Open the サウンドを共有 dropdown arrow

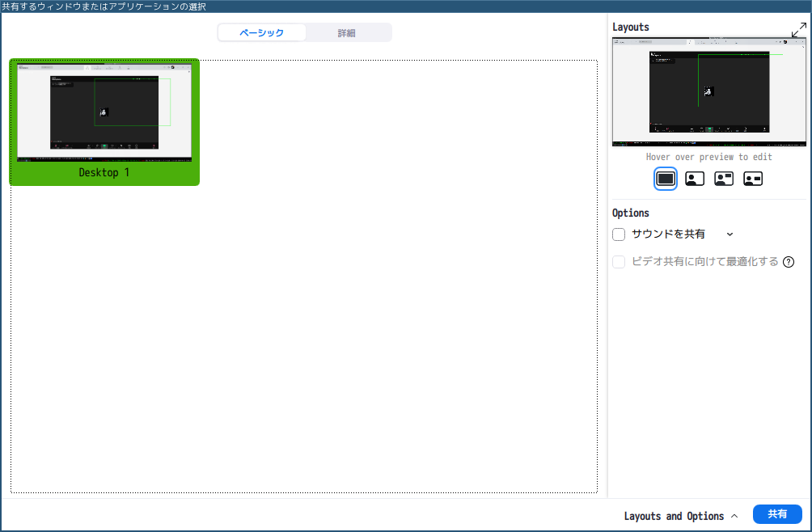(x=730, y=234)
